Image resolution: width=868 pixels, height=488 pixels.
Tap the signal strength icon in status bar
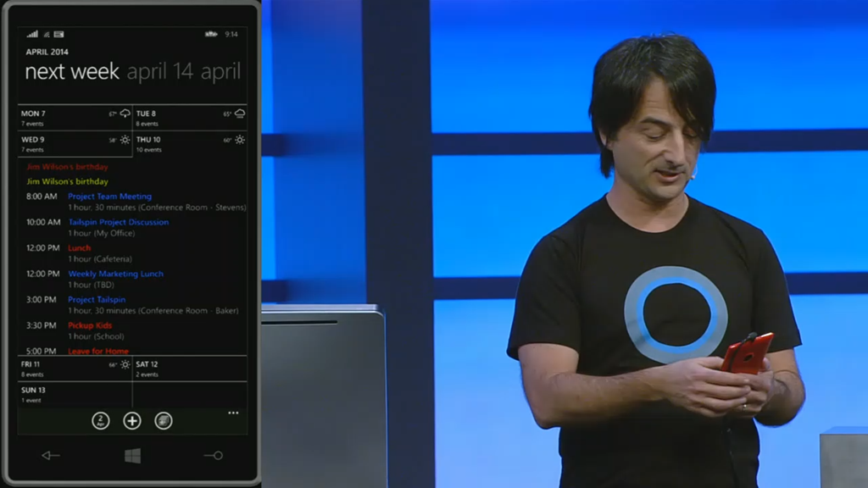tap(32, 34)
